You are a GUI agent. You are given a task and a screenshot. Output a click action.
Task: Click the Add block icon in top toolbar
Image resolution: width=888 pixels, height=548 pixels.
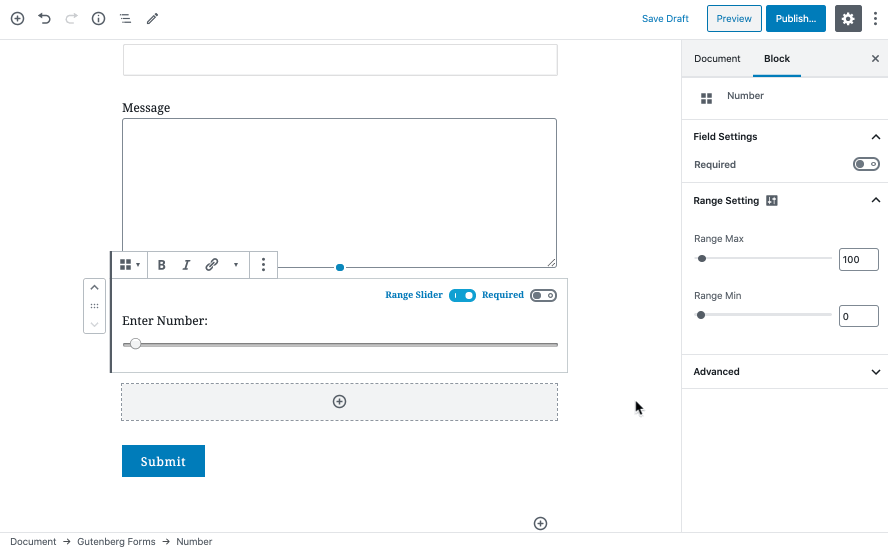coord(17,18)
